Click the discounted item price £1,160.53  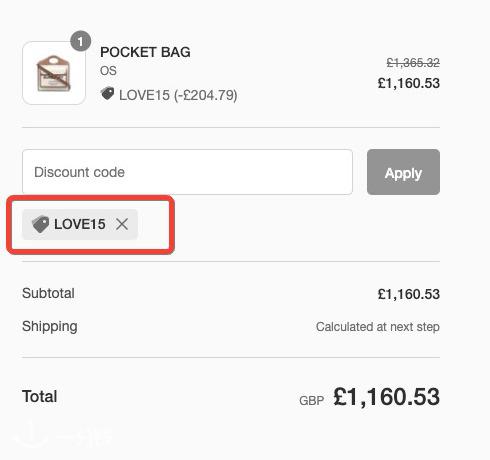coord(409,83)
